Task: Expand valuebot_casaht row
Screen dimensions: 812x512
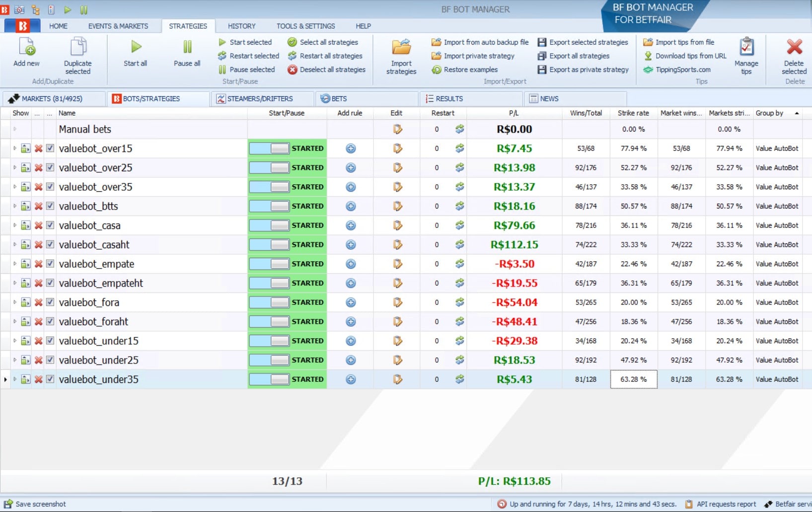Action: (x=15, y=244)
